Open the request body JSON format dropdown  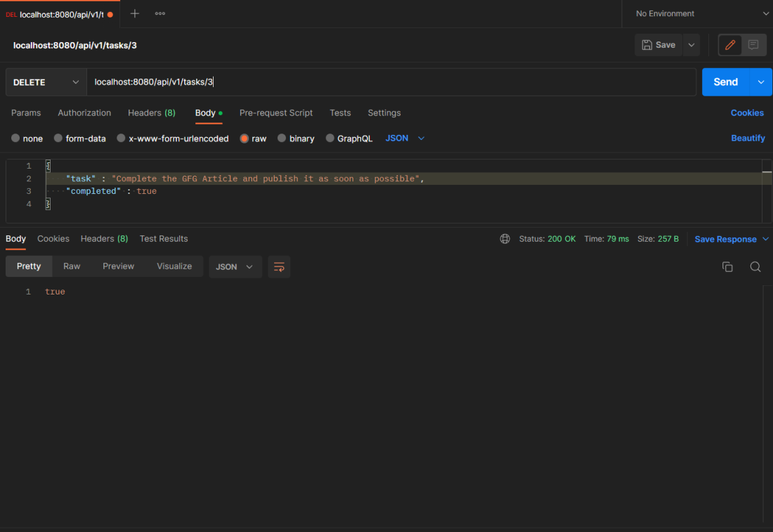click(405, 138)
